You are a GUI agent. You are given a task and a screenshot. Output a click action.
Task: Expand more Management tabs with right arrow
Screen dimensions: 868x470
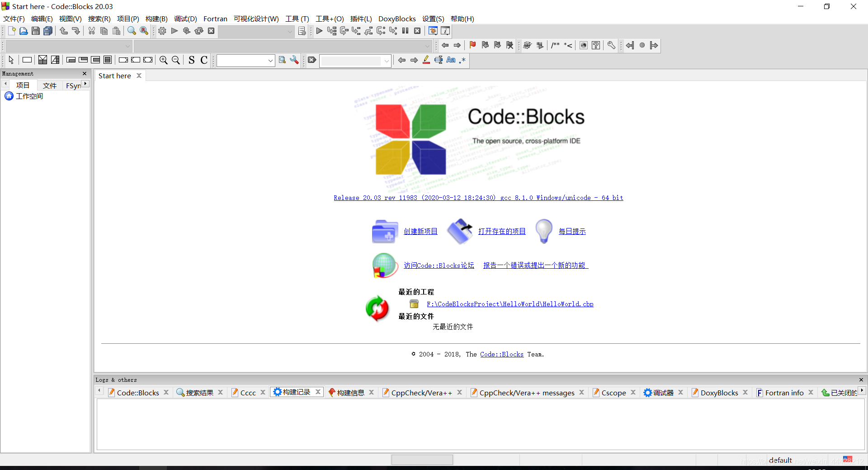coord(85,84)
